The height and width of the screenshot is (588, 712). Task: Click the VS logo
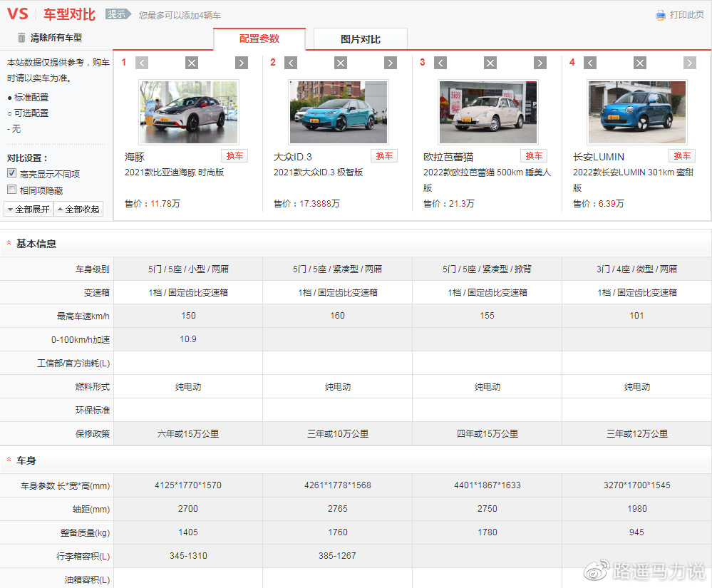(18, 14)
